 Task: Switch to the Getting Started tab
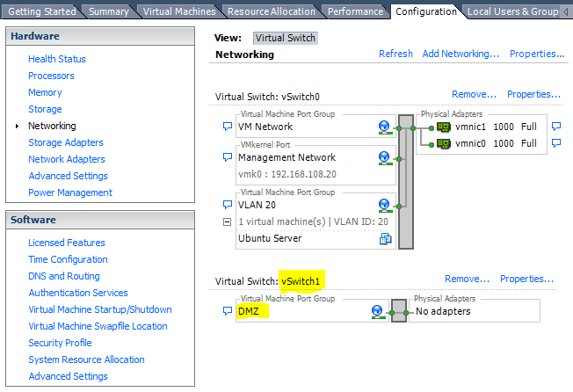click(x=42, y=11)
